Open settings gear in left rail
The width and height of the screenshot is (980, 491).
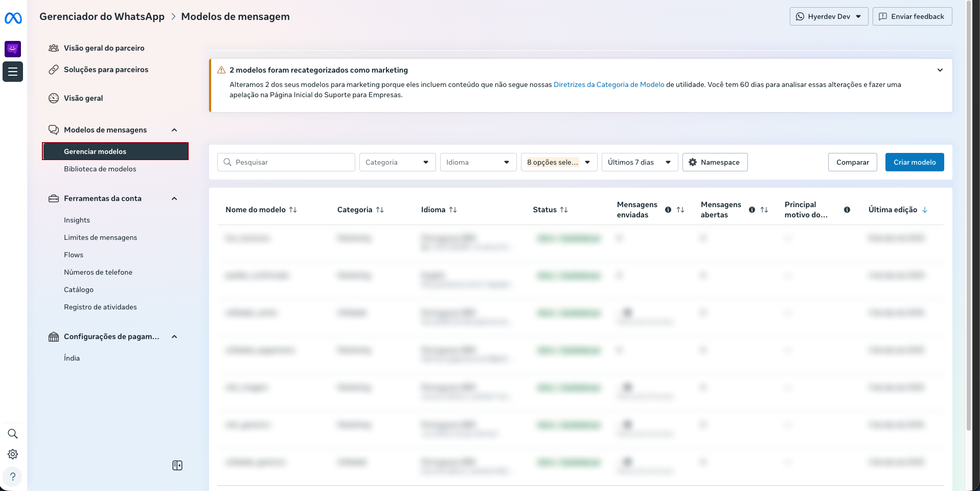coord(13,454)
